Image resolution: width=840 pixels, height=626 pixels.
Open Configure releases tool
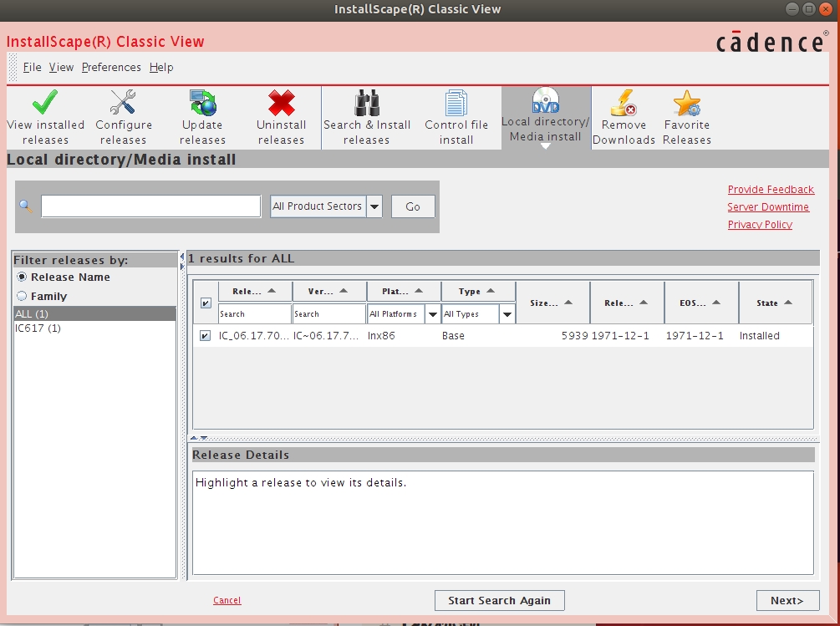pos(123,117)
